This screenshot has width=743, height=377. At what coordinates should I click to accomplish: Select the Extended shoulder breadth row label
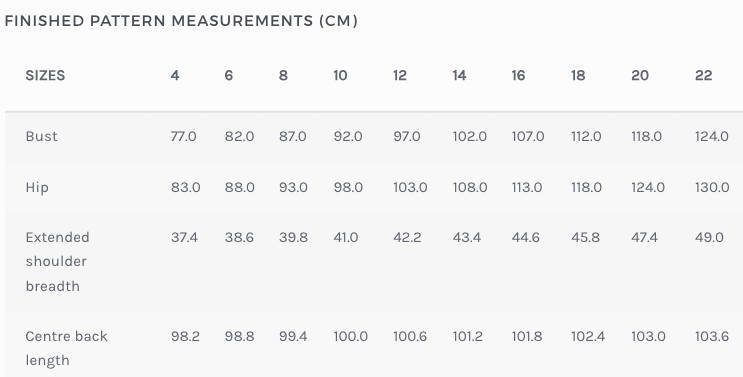(57, 261)
